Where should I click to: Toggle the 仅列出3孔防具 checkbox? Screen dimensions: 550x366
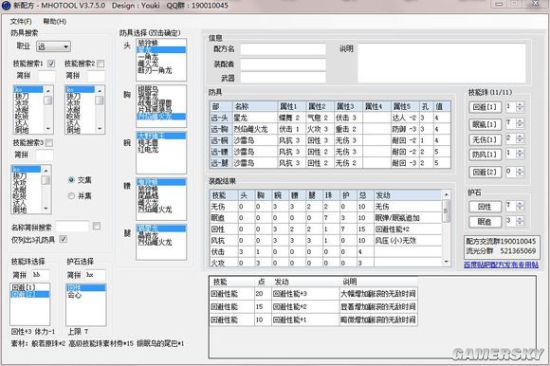coord(63,239)
